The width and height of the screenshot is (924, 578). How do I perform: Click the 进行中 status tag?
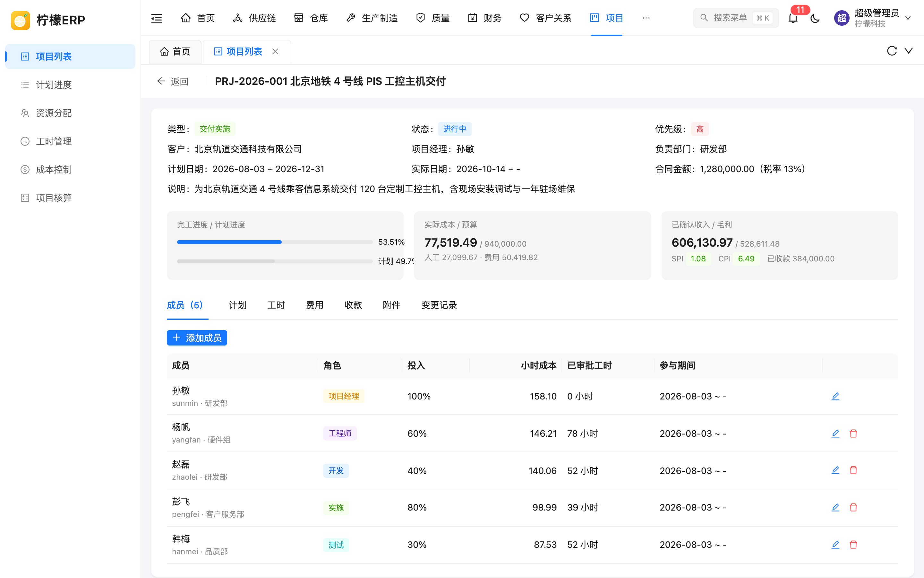pyautogui.click(x=454, y=129)
